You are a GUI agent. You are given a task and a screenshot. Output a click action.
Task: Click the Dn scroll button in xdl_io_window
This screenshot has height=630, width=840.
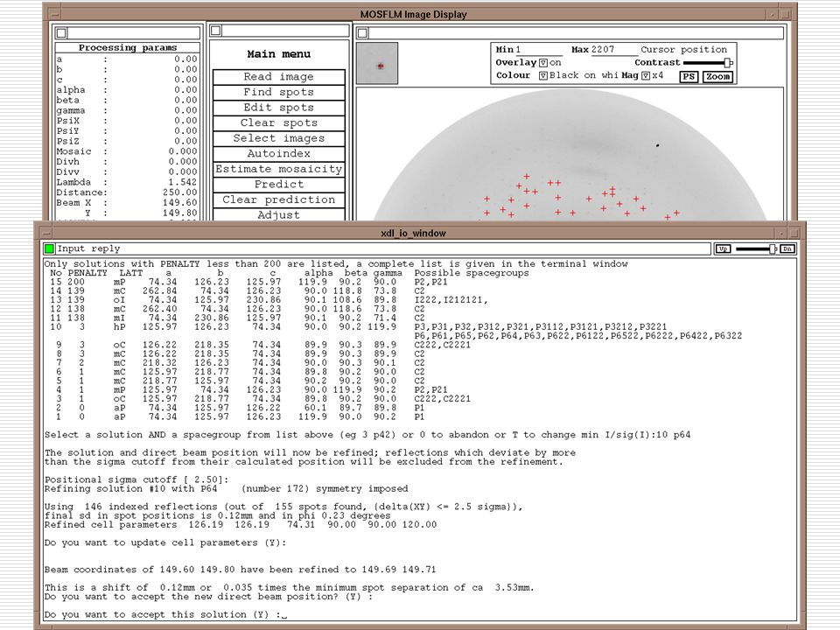(x=787, y=248)
